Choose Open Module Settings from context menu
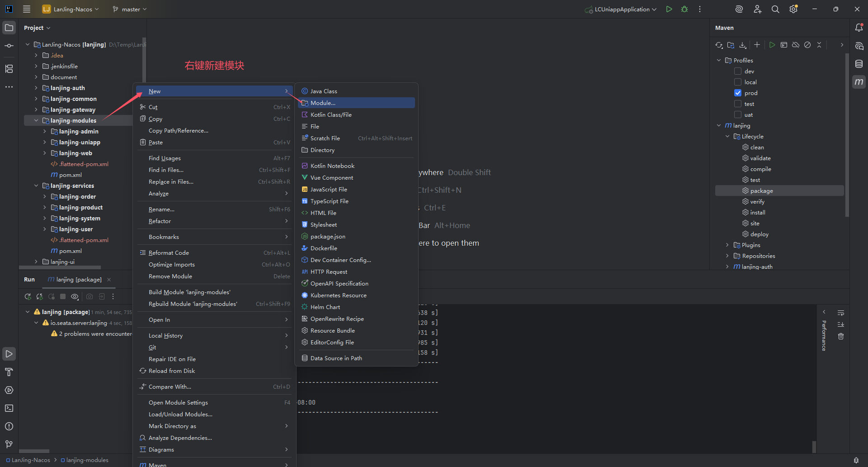The image size is (868, 467). click(214, 402)
